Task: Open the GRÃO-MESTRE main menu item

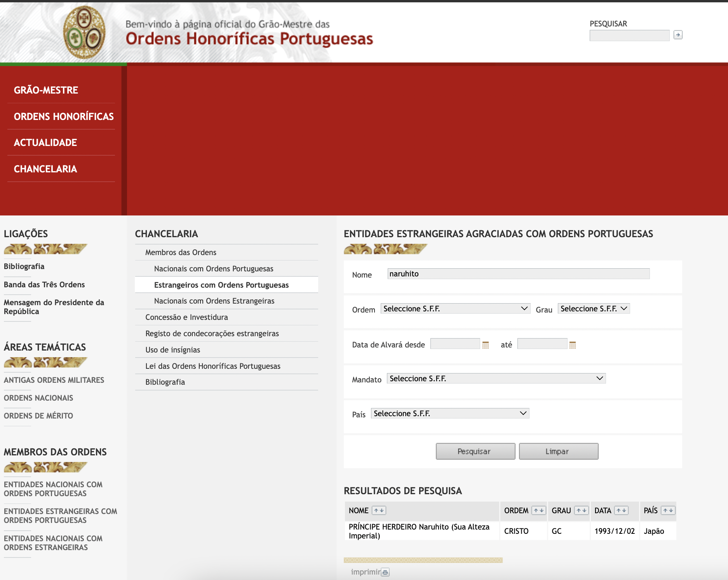Action: click(46, 90)
